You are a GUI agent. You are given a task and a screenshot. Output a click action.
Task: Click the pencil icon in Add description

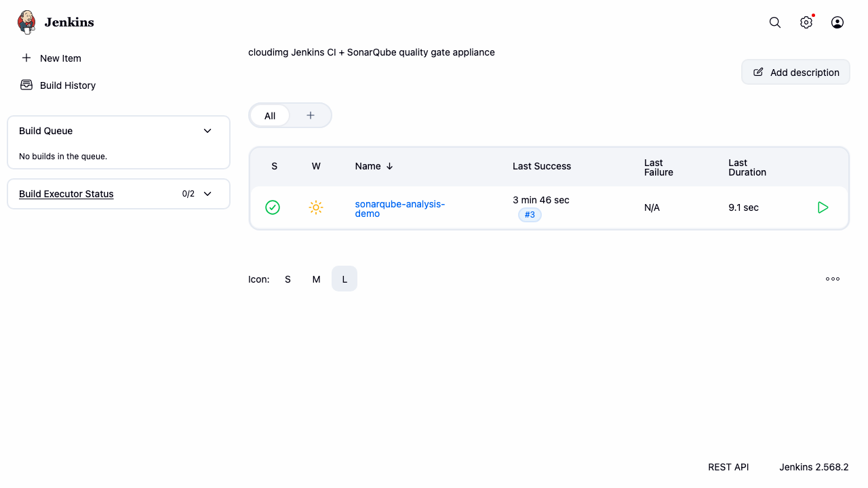[758, 73]
